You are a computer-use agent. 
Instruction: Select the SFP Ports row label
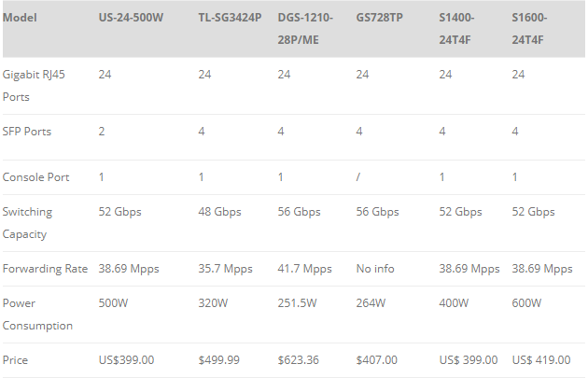pyautogui.click(x=27, y=131)
